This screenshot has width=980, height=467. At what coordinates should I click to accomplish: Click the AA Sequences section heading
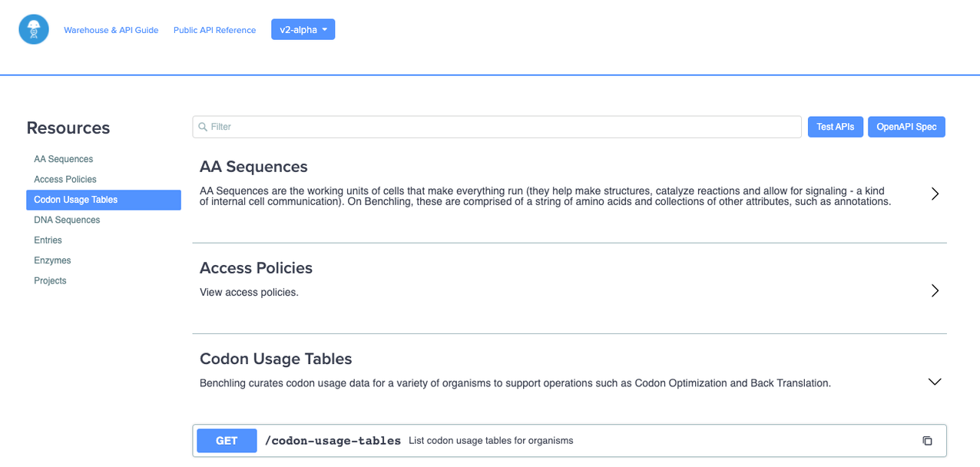point(253,167)
